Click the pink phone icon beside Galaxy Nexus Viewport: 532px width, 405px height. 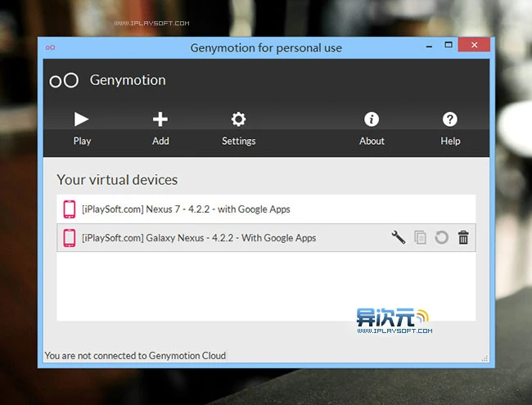[x=70, y=238]
